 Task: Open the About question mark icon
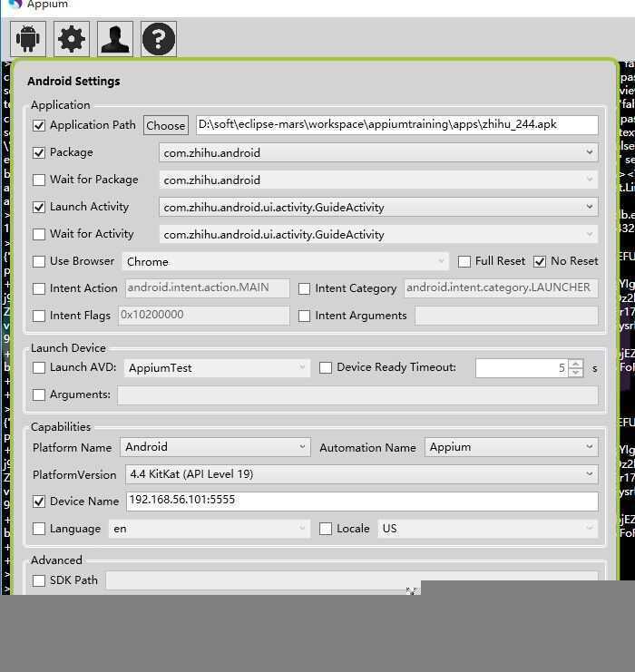pyautogui.click(x=159, y=39)
